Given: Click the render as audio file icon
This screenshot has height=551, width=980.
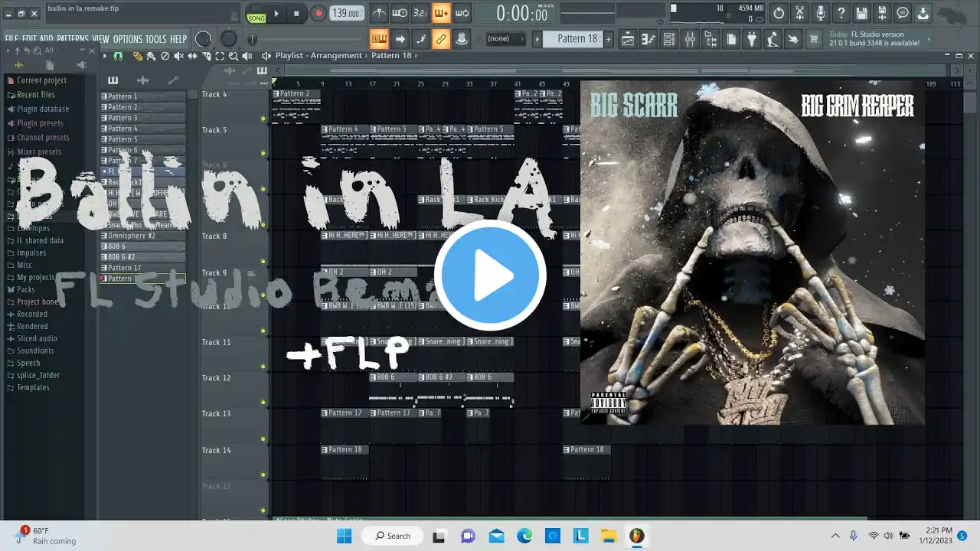Looking at the screenshot, I should point(882,13).
